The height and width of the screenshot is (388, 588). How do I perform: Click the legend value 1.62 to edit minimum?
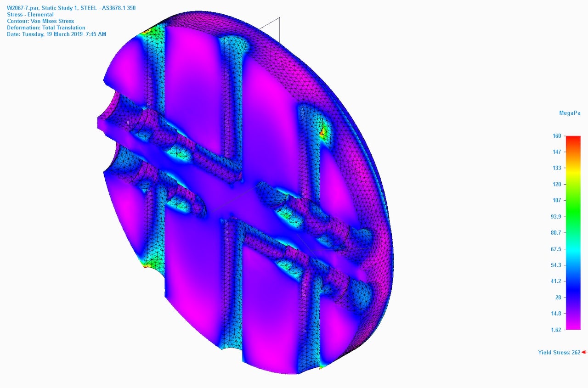click(556, 329)
